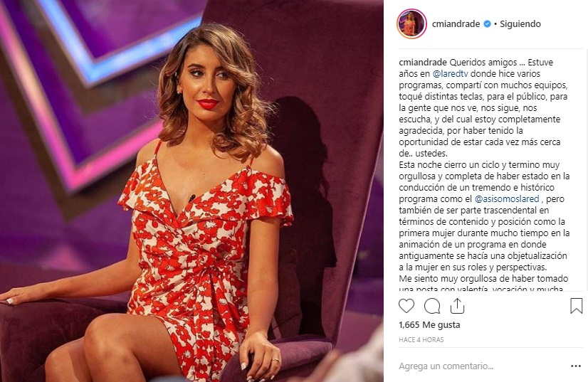Open the @asisomoslared mention link

point(507,198)
